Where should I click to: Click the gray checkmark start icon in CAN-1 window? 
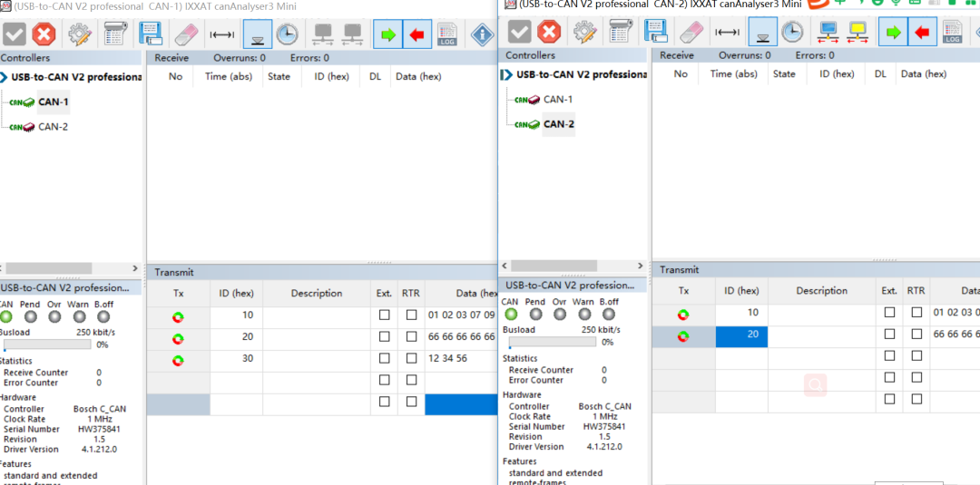tap(14, 34)
